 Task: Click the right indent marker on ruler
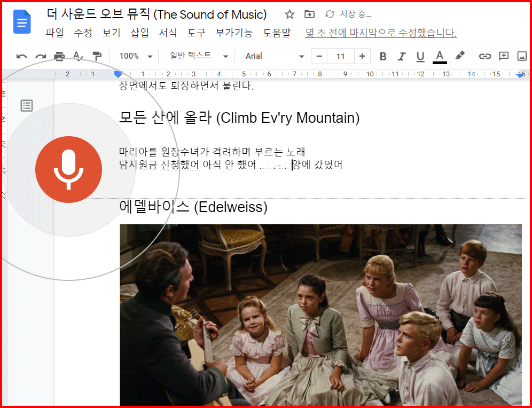click(520, 75)
